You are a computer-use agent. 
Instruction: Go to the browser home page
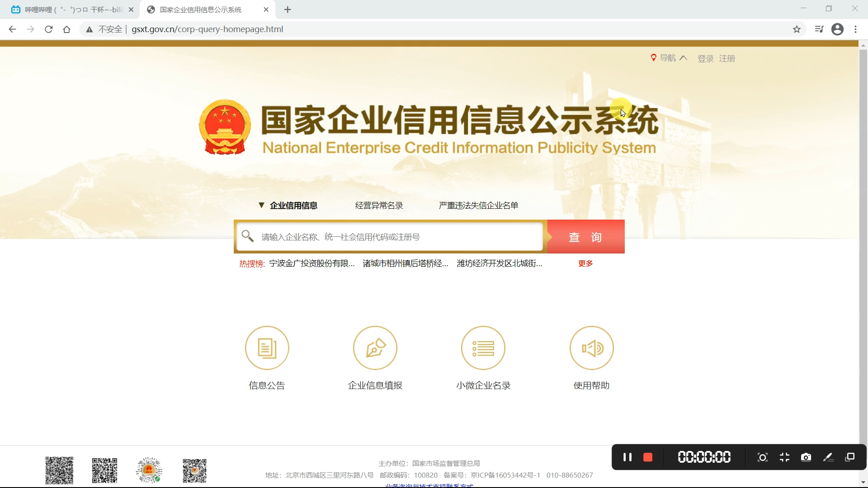coord(66,29)
